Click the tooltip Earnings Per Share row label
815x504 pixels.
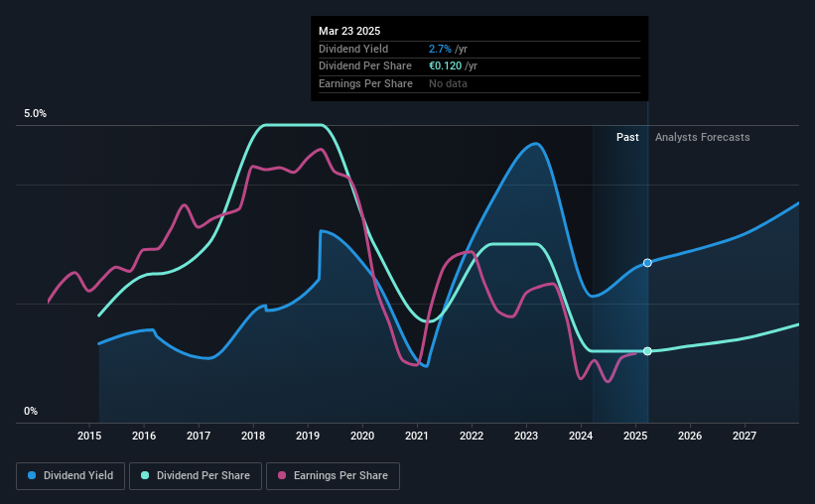(365, 83)
